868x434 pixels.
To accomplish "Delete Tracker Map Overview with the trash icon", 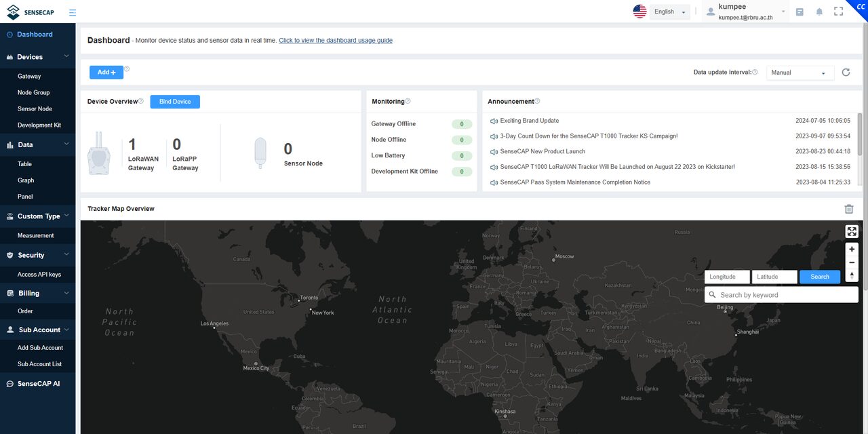I will pyautogui.click(x=848, y=209).
